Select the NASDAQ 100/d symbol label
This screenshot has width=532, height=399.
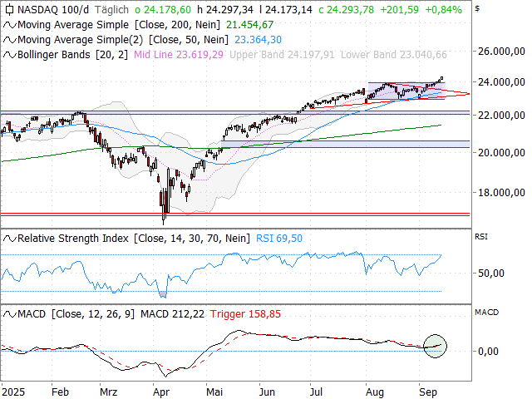pyautogui.click(x=53, y=10)
